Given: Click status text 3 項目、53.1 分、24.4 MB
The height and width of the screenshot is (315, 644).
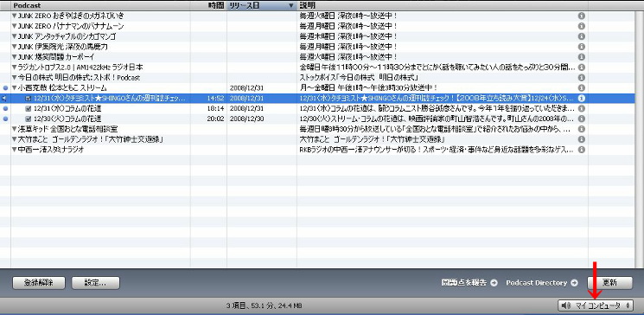Looking at the screenshot, I should pyautogui.click(x=265, y=306).
